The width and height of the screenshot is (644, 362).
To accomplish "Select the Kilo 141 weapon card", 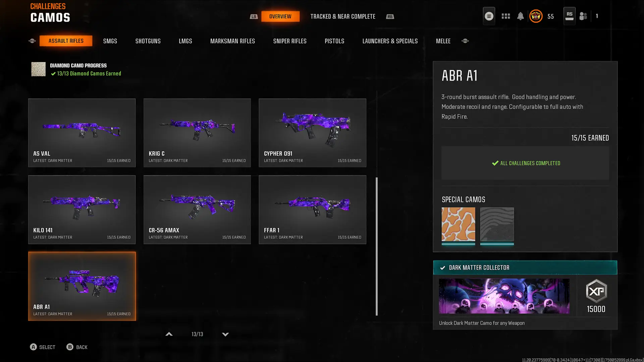I will point(82,209).
